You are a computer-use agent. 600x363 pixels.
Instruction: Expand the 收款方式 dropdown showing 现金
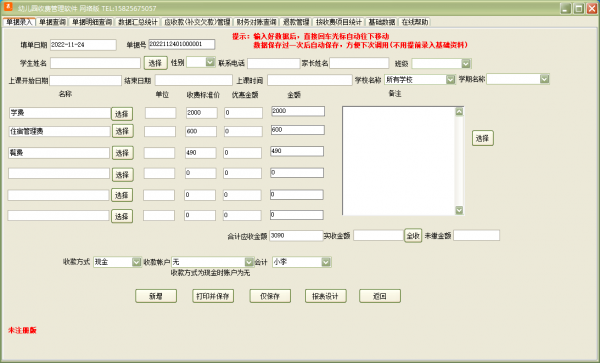pyautogui.click(x=136, y=262)
